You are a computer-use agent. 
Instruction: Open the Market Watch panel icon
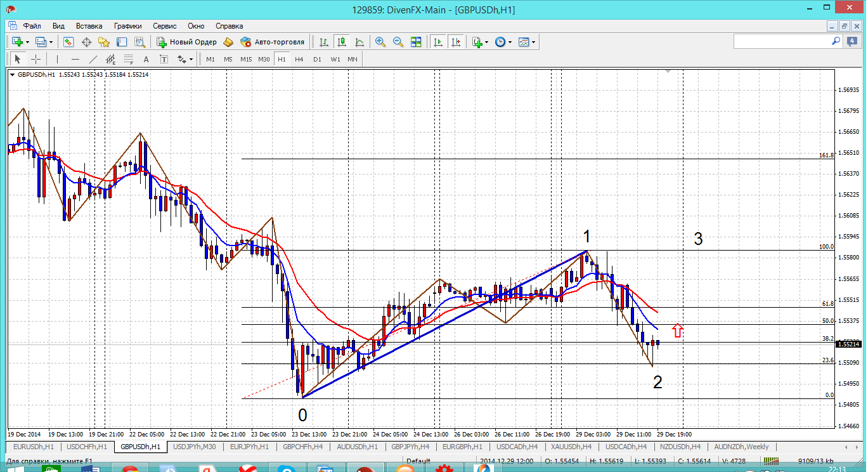[68, 42]
